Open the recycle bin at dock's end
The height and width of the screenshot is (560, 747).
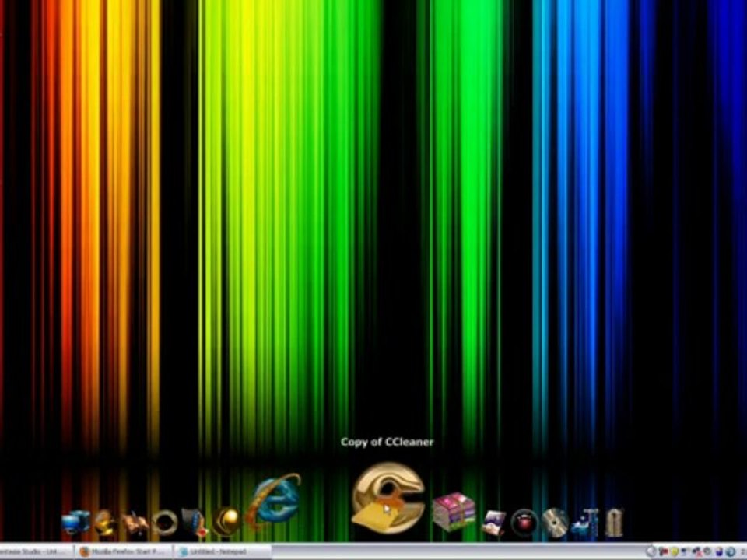click(x=615, y=523)
